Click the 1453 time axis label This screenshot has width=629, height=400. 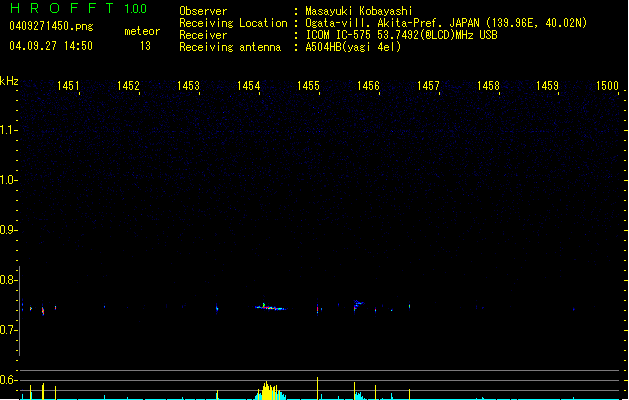coord(188,86)
